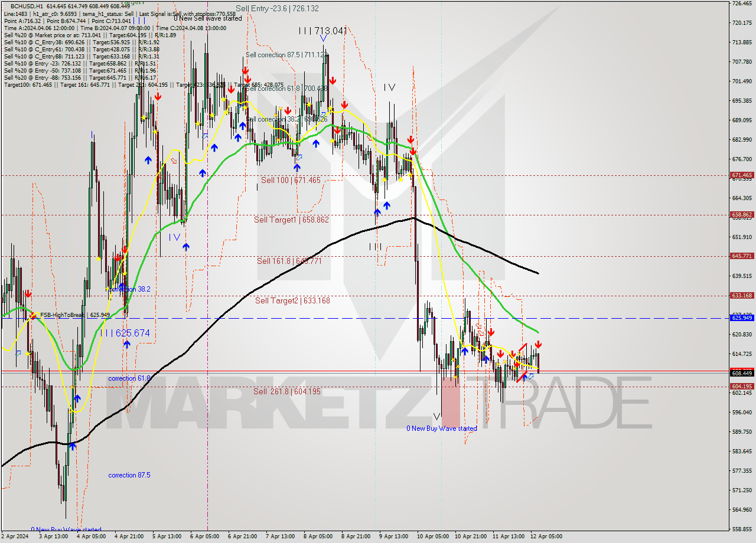The width and height of the screenshot is (756, 543).
Task: Click the '3 Apr 13:00' time axis label
Action: click(54, 537)
